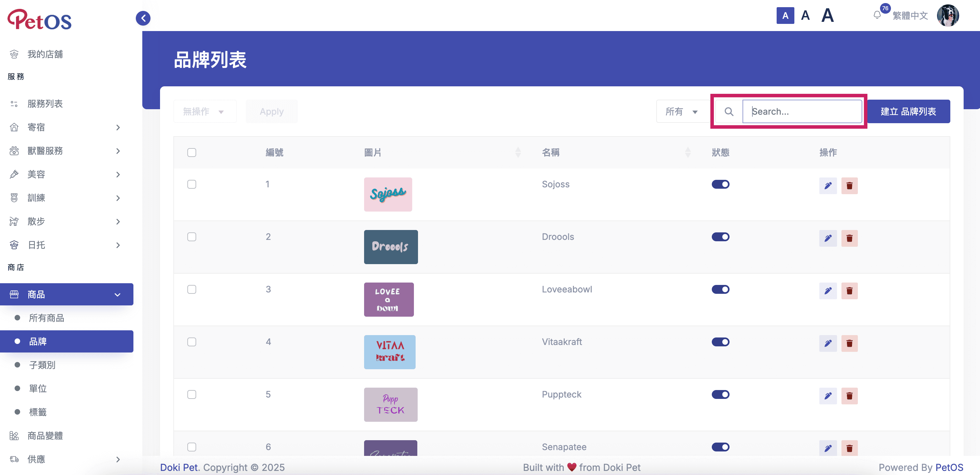
Task: Go to 子類別 submenu item
Action: click(42, 365)
